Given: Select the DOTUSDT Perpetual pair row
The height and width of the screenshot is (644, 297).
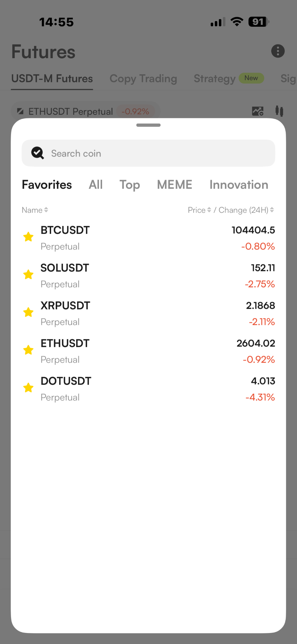Looking at the screenshot, I should [148, 389].
